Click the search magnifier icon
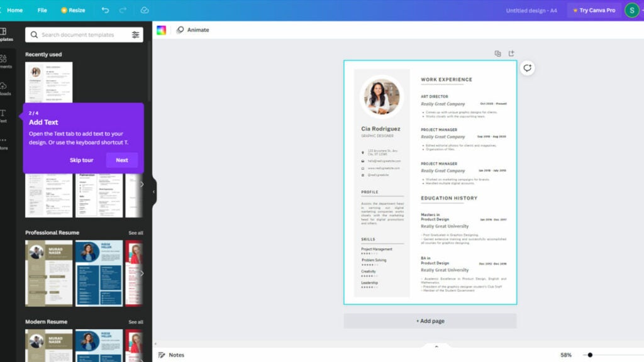The image size is (644, 362). tap(34, 35)
